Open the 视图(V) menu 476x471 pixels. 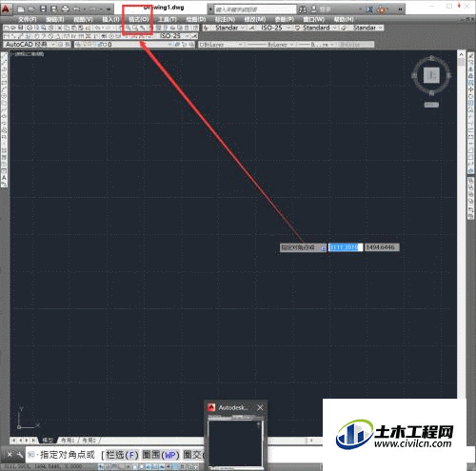click(x=83, y=20)
